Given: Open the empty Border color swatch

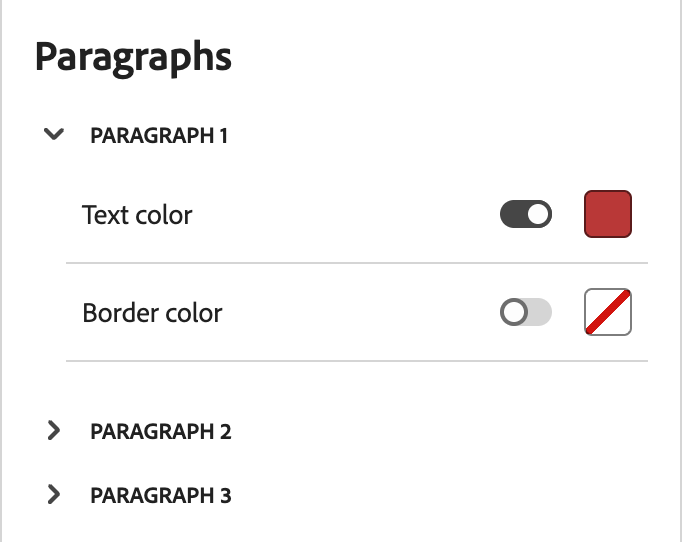Looking at the screenshot, I should [608, 313].
